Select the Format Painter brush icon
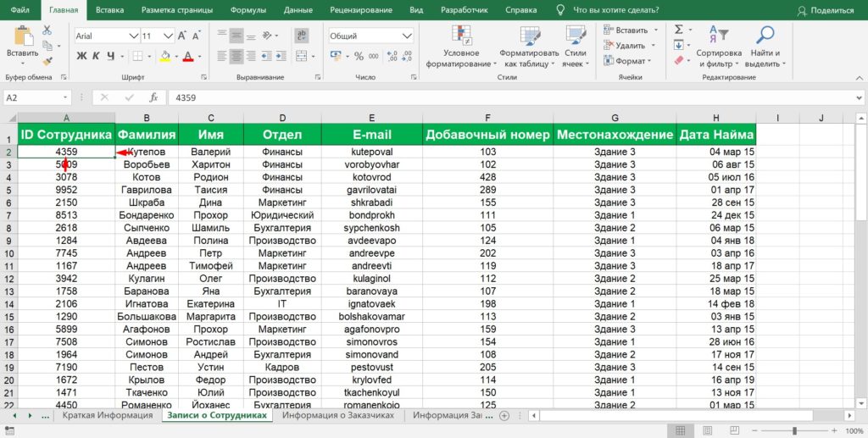The width and height of the screenshot is (868, 438). (46, 61)
